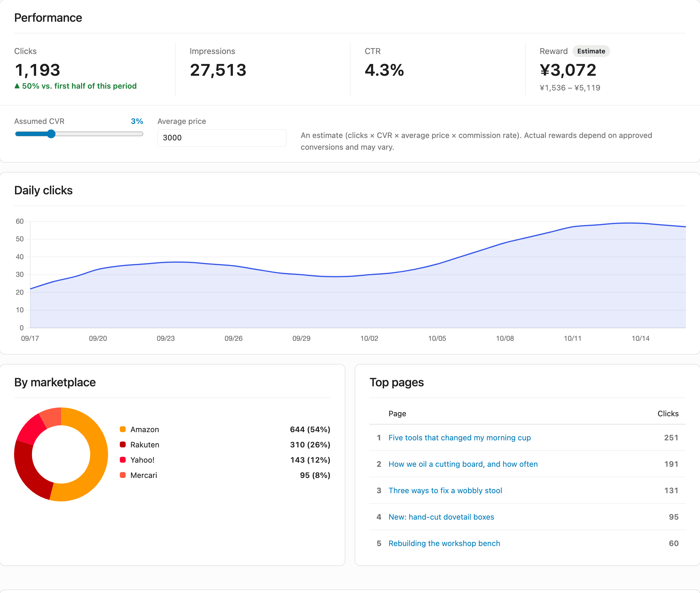700x593 pixels.
Task: Open 'Five tools that changed my morning cup' page
Action: 460,438
